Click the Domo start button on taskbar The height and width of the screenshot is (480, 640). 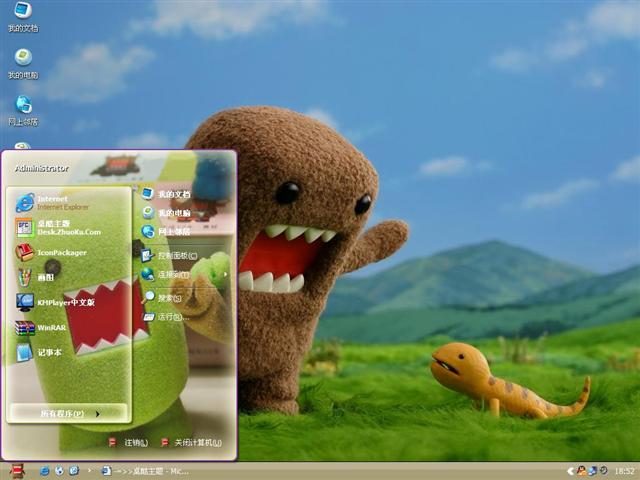(x=17, y=471)
